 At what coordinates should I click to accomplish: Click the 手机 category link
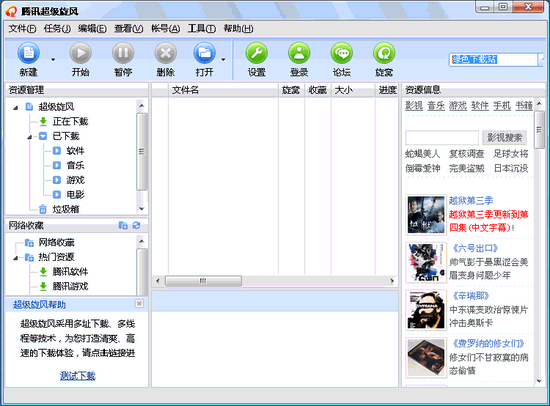click(x=502, y=105)
